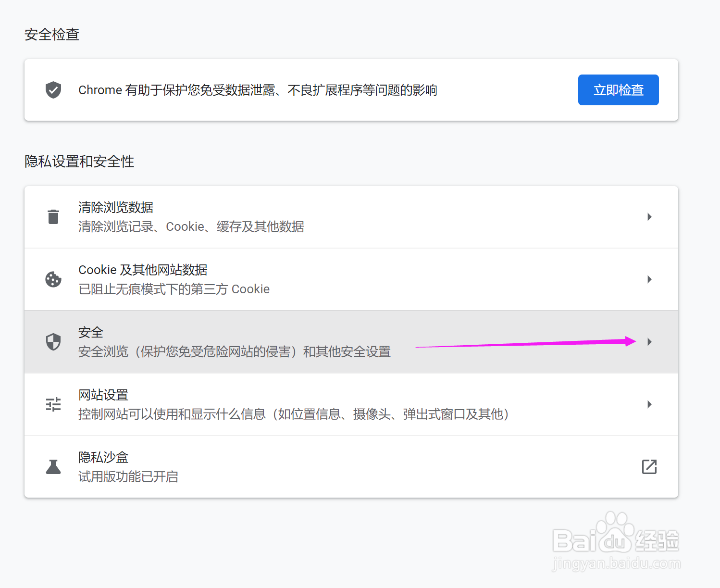Expand the 网站设置 row chevron
This screenshot has height=588, width=720.
click(649, 404)
